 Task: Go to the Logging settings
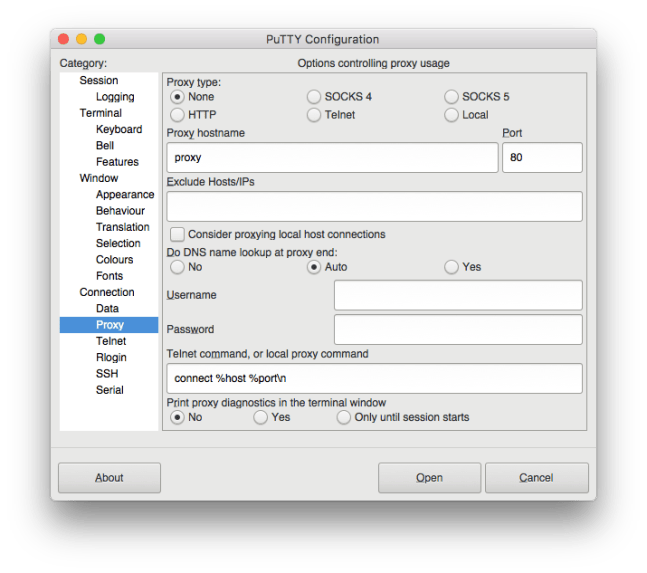click(116, 97)
